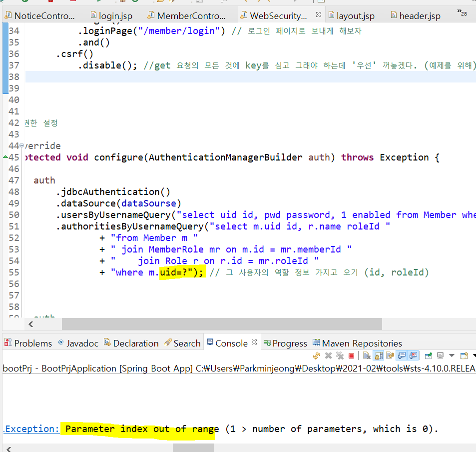Click the Progress tab icon

(x=267, y=343)
